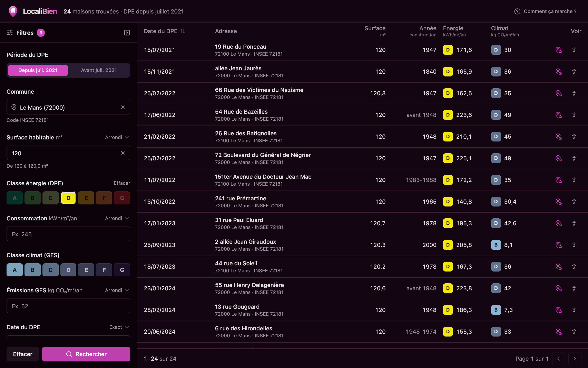Click the filters sliders icon

tap(10, 33)
